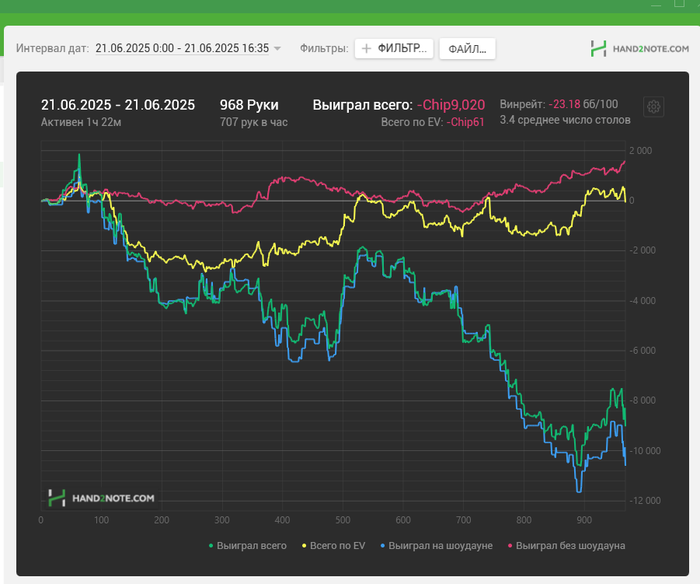This screenshot has width=700, height=584.
Task: Click the 500 label on the x-axis
Action: tap(343, 520)
